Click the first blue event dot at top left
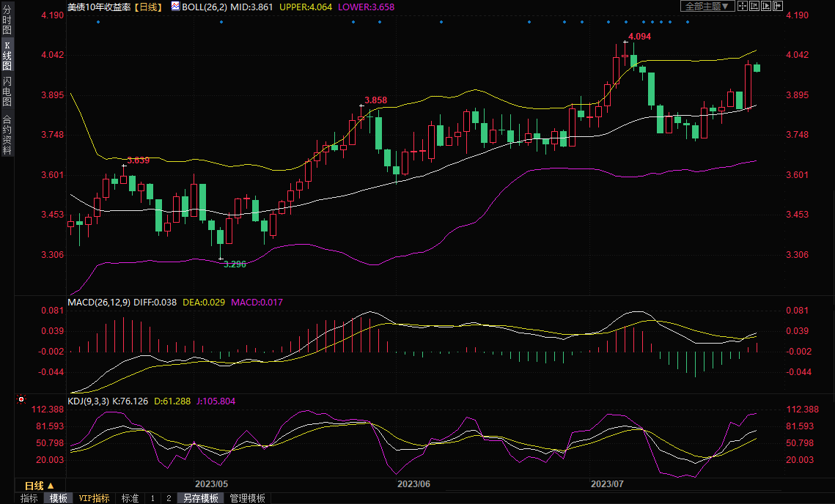835x504 pixels. 98,22
